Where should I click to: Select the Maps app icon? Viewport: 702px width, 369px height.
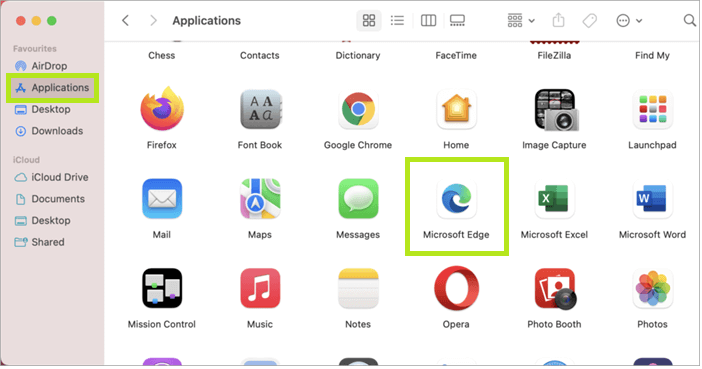[260, 199]
